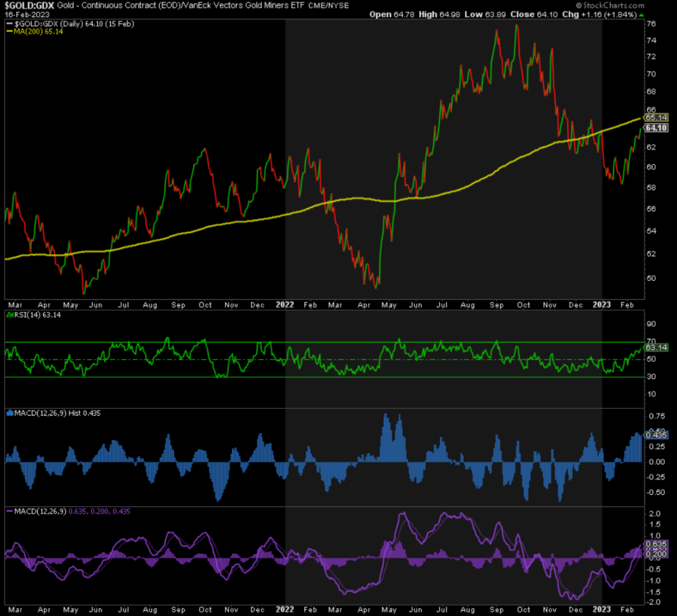Click the MA(200) 65.14 legend text
The image size is (677, 616).
[x=39, y=32]
